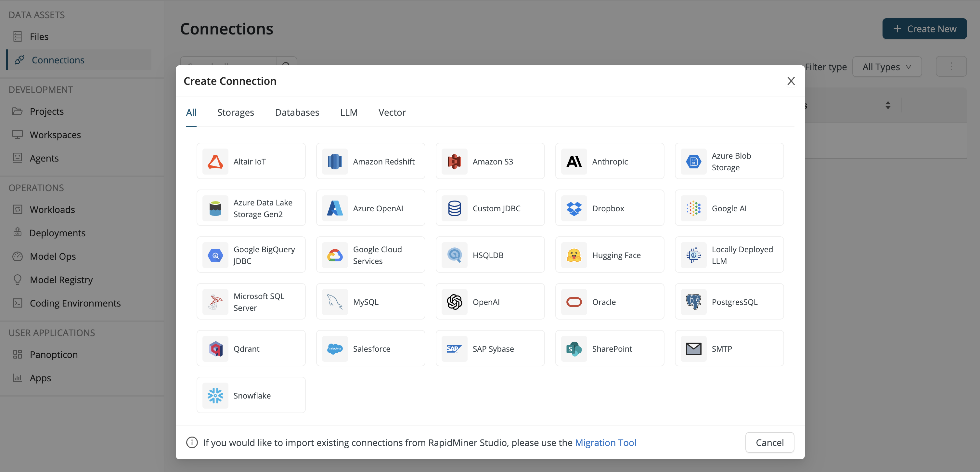
Task: Select the MySQL dolphin icon
Action: (335, 302)
